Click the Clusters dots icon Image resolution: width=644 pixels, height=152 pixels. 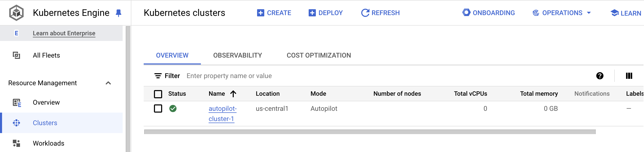pyautogui.click(x=16, y=123)
